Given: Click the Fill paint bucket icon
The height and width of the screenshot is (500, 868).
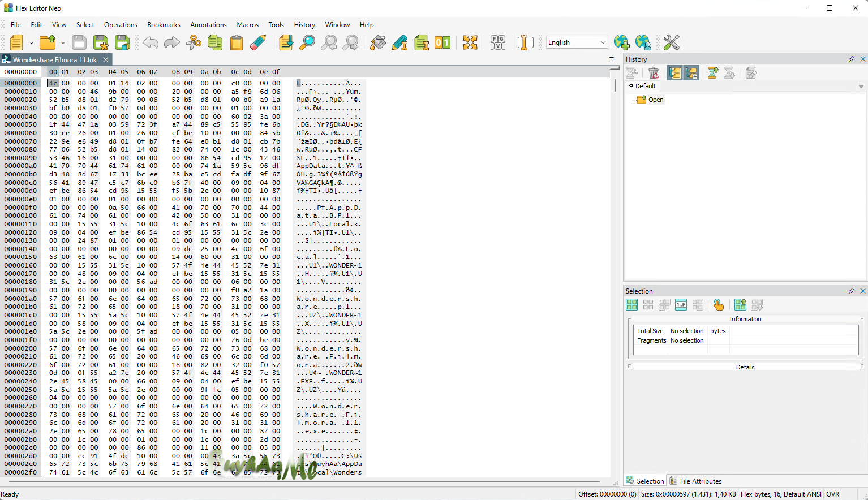Looking at the screenshot, I should [x=378, y=42].
